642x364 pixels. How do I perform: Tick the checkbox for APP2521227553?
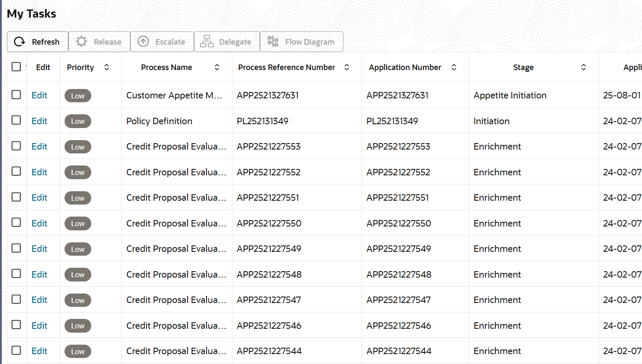(16, 146)
